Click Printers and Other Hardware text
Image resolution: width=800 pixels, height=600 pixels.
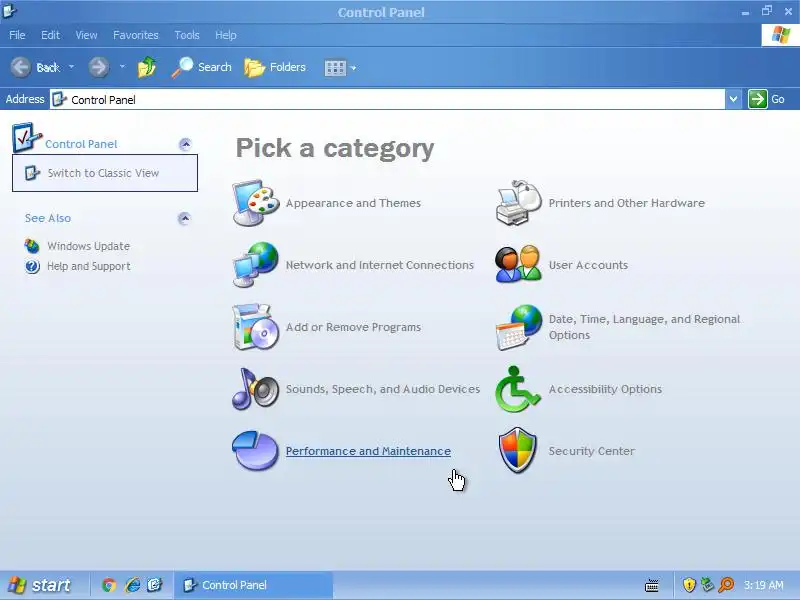[627, 203]
